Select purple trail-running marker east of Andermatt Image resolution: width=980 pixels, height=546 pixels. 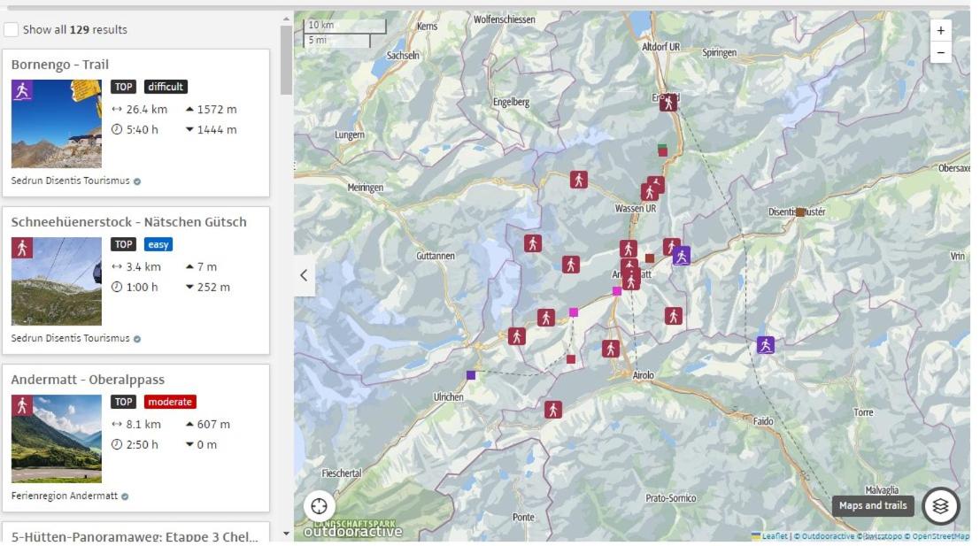click(682, 256)
